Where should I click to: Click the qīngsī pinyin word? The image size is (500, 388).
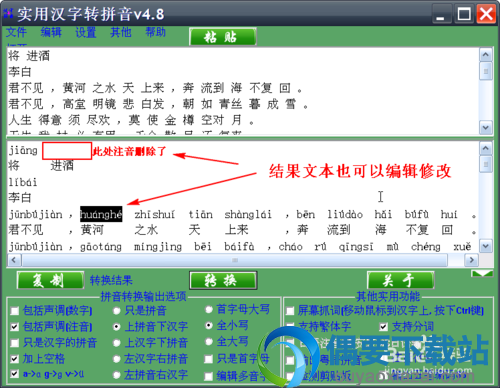[356, 247]
